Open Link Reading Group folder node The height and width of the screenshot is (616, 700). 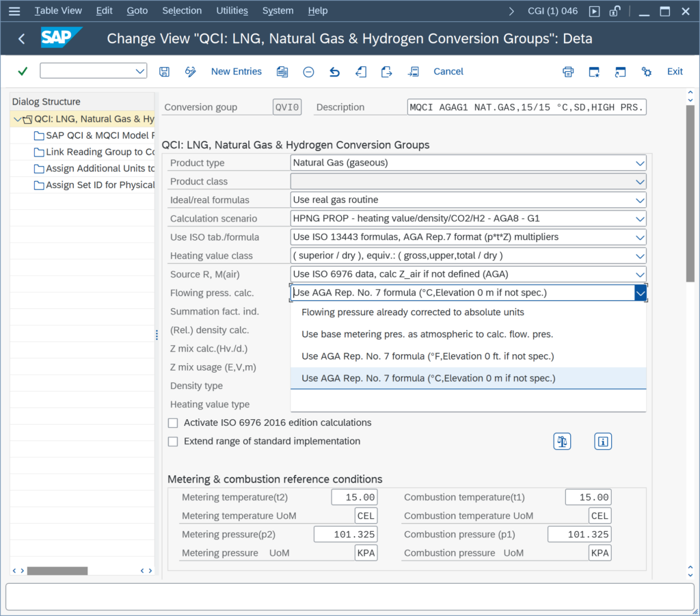tap(94, 152)
